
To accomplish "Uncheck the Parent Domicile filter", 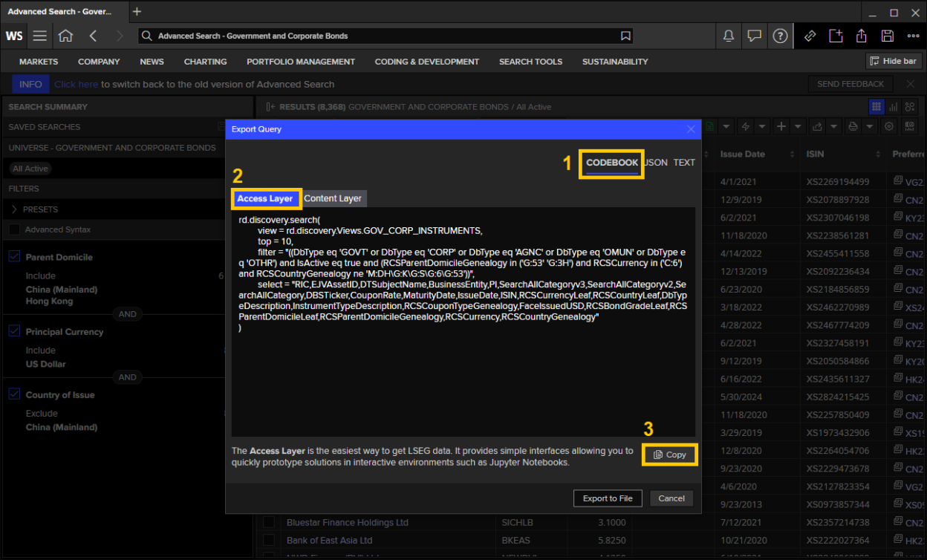I will click(x=13, y=256).
